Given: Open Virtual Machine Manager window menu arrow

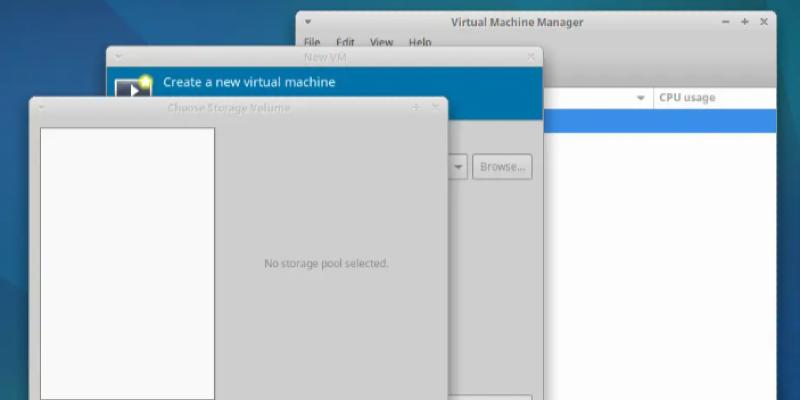Looking at the screenshot, I should [308, 22].
